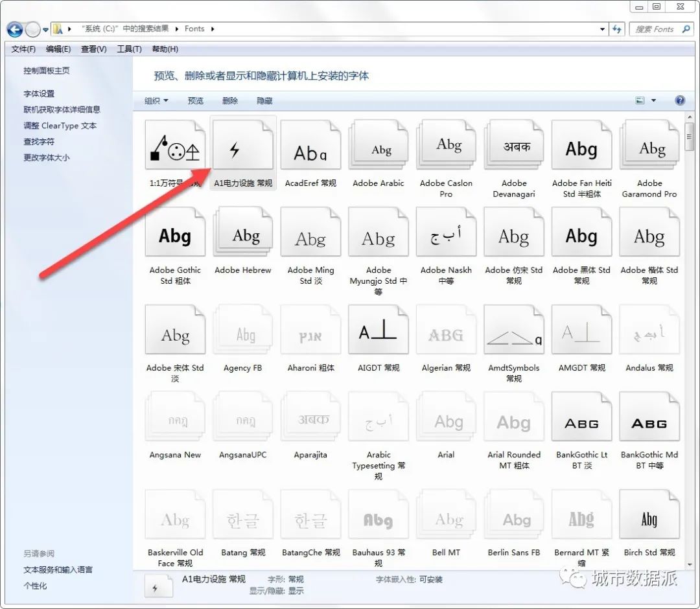Viewport: 700px width, 609px height.
Task: Select Adobe 宋体 Std font icon
Action: (x=175, y=329)
